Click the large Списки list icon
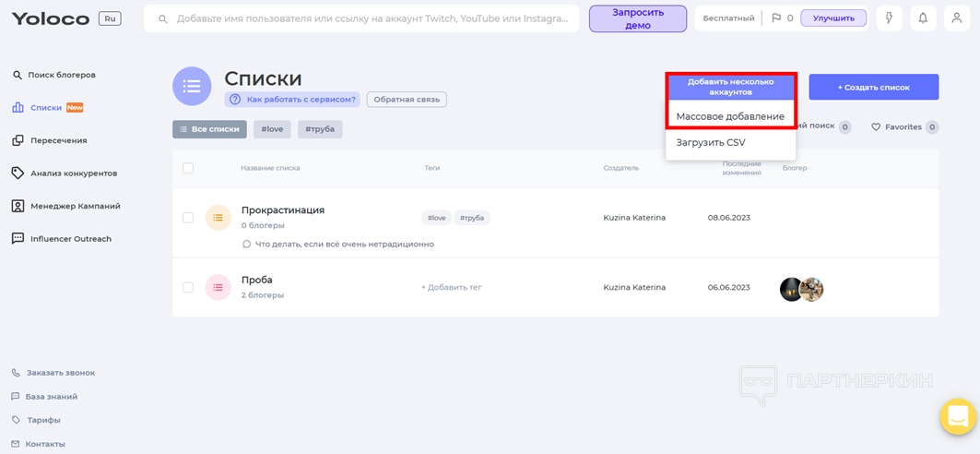This screenshot has width=980, height=454. (192, 86)
